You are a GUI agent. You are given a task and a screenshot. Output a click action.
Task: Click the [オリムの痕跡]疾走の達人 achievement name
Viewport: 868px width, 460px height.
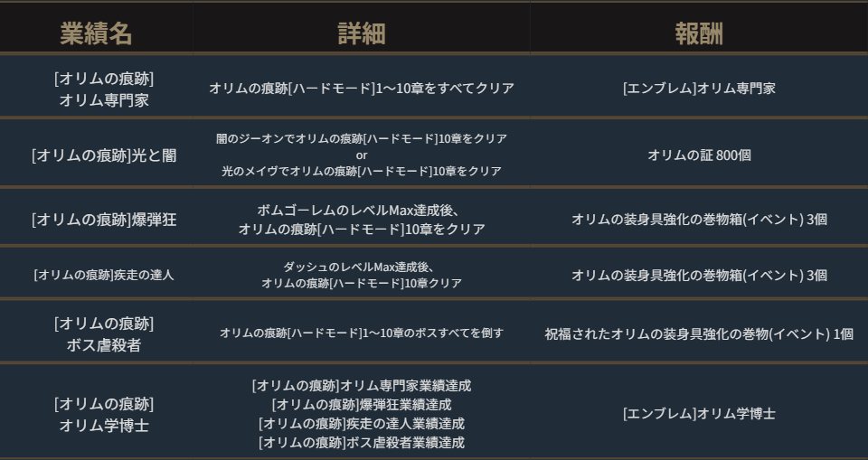103,275
